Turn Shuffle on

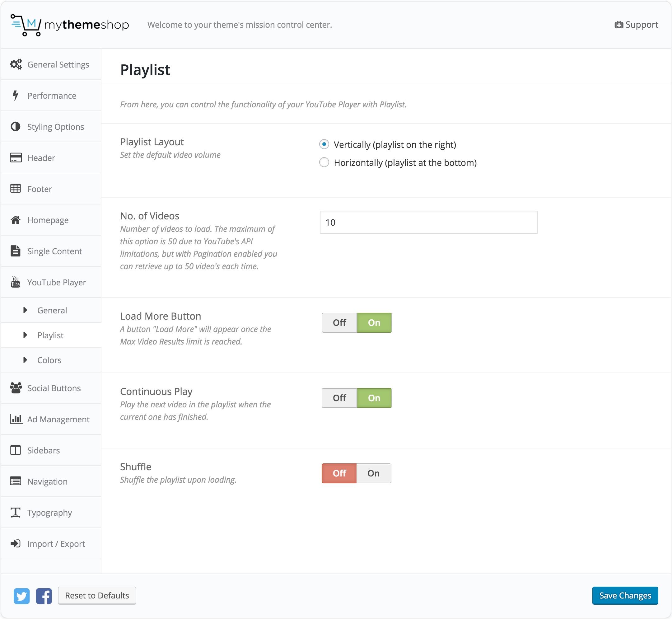pos(373,473)
